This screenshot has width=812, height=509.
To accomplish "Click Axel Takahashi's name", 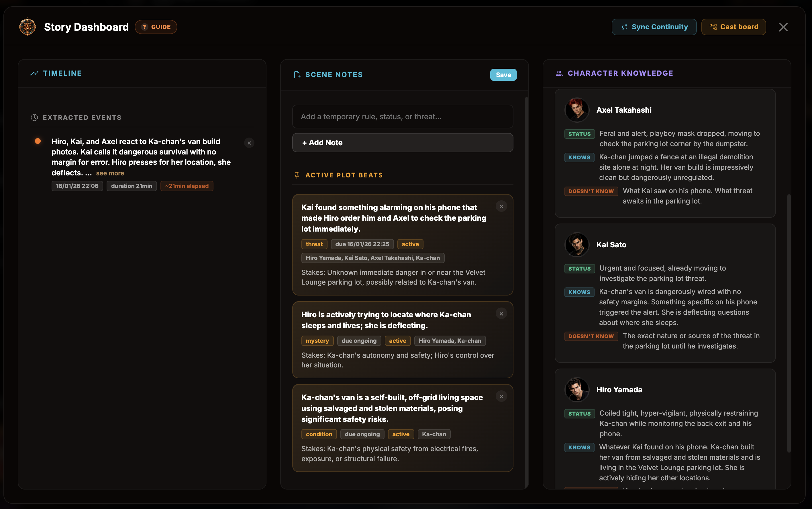I will tap(624, 110).
